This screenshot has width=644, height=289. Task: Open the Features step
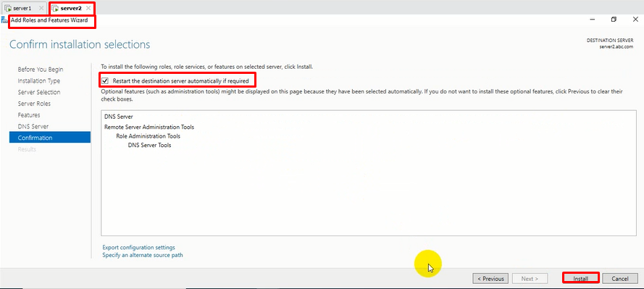29,115
